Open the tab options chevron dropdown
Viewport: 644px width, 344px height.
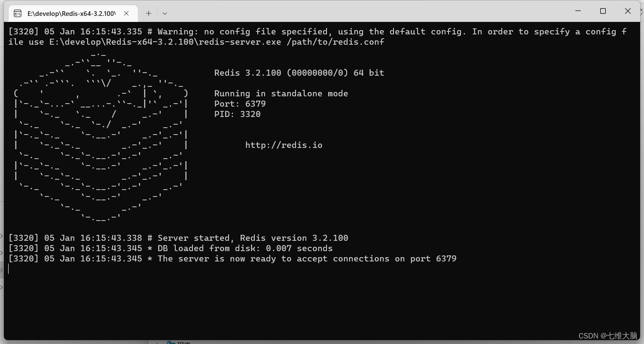(x=165, y=13)
